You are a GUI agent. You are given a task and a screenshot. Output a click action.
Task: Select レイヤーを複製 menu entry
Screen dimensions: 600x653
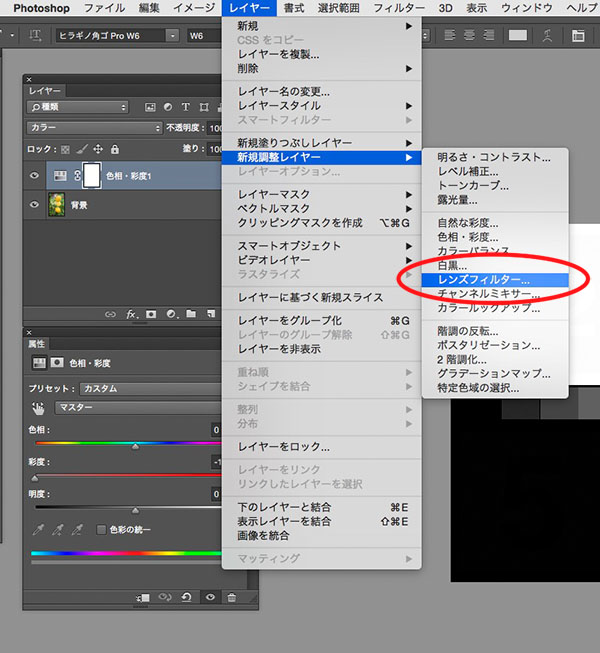(286, 54)
